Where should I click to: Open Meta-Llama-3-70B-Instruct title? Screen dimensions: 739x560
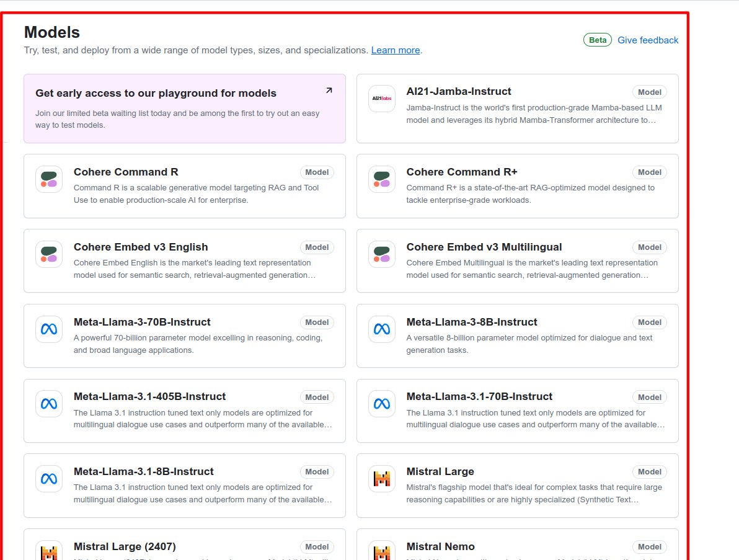click(x=142, y=322)
